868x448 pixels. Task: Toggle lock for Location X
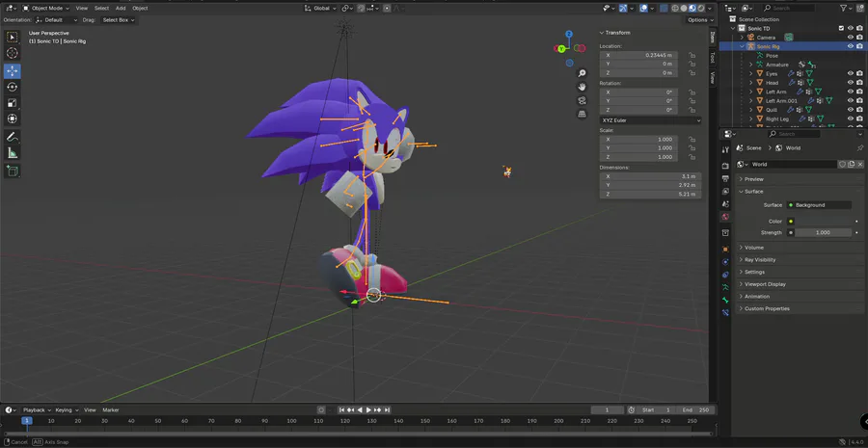692,55
